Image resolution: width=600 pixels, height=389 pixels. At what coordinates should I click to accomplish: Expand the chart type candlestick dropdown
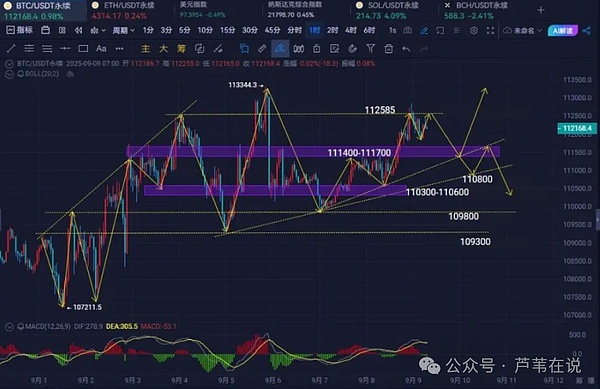pyautogui.click(x=98, y=30)
